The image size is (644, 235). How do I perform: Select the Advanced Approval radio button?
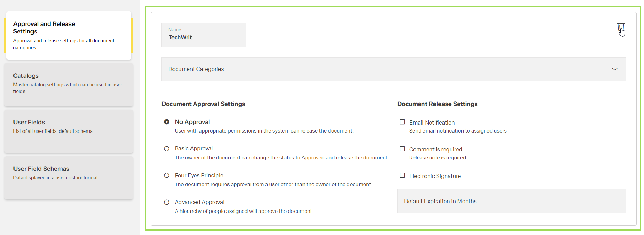(167, 202)
